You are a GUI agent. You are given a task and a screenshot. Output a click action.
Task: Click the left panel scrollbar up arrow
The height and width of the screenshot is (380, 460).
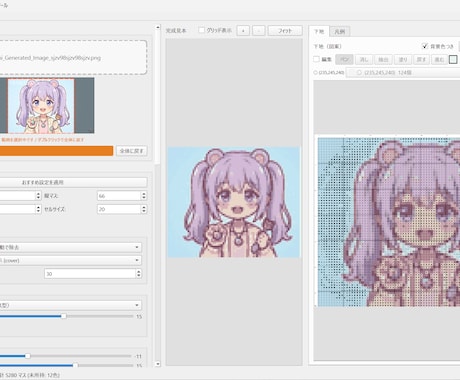158,27
